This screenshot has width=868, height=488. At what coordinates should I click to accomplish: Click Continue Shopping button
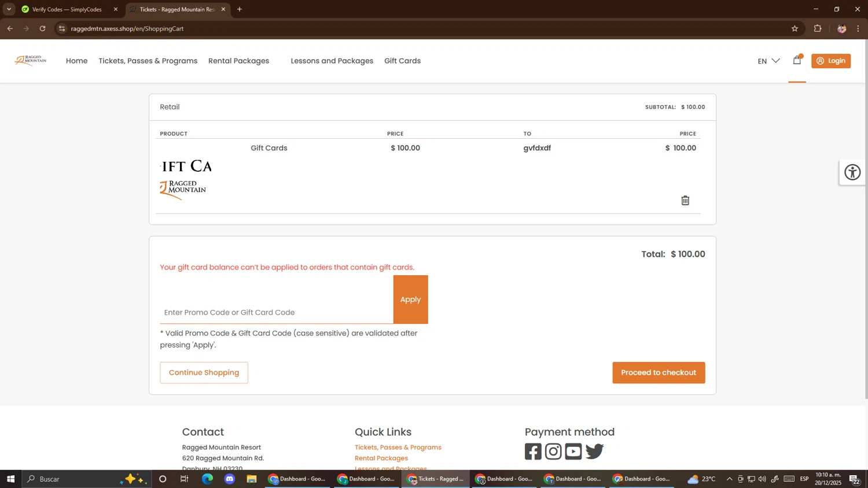coord(204,372)
